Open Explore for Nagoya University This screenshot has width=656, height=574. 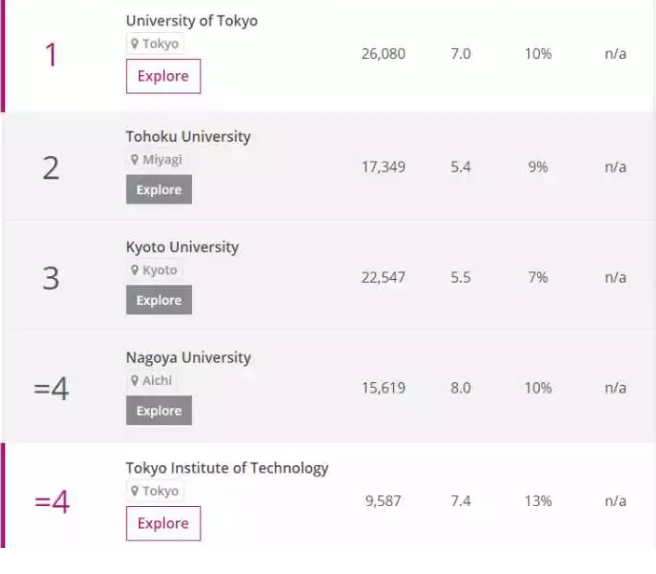click(159, 411)
